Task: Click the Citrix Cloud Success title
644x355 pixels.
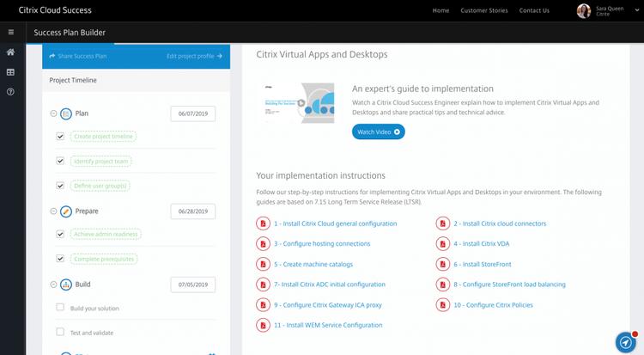Action: click(x=55, y=10)
